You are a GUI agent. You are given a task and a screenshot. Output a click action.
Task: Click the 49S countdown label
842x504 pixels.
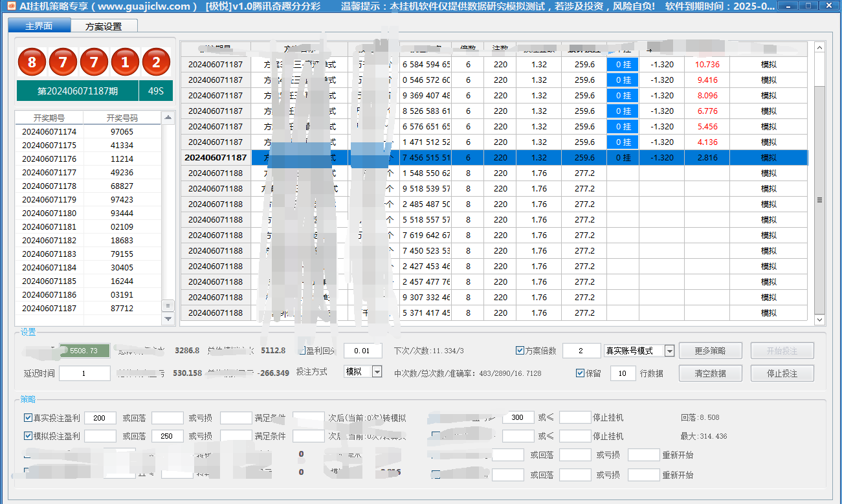156,91
